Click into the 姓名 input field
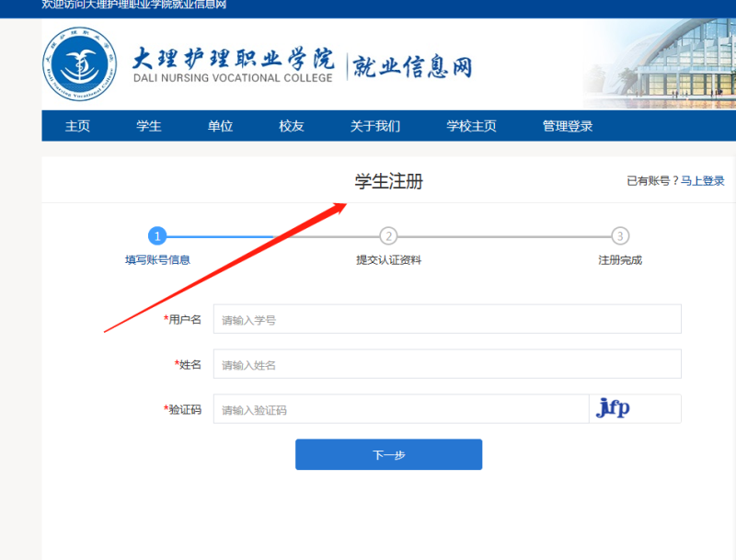Viewport: 736px width, 560px height. (x=447, y=364)
